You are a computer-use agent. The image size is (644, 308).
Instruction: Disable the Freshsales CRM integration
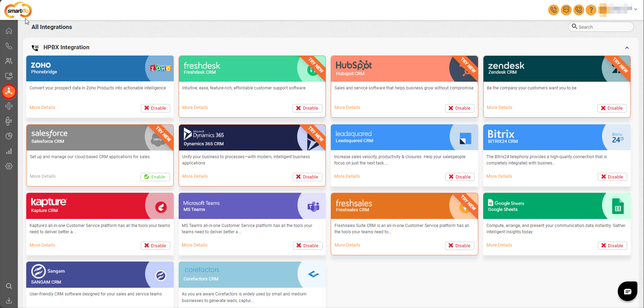[x=460, y=246]
